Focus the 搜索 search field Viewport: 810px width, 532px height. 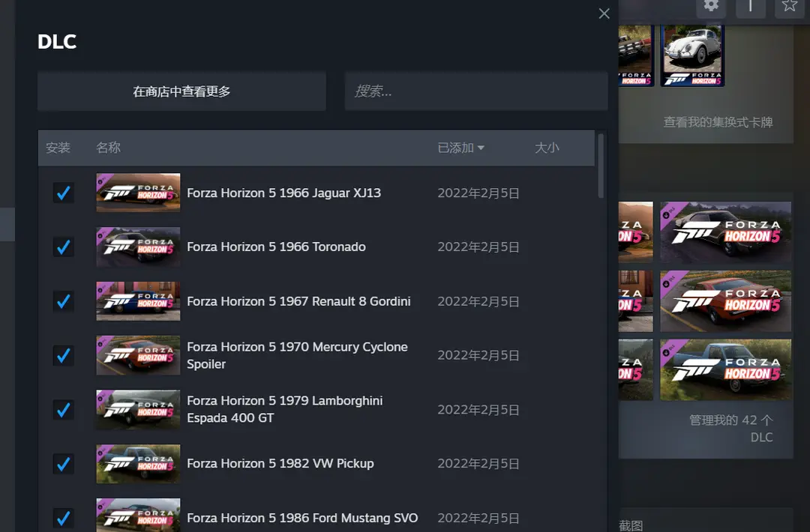[475, 91]
